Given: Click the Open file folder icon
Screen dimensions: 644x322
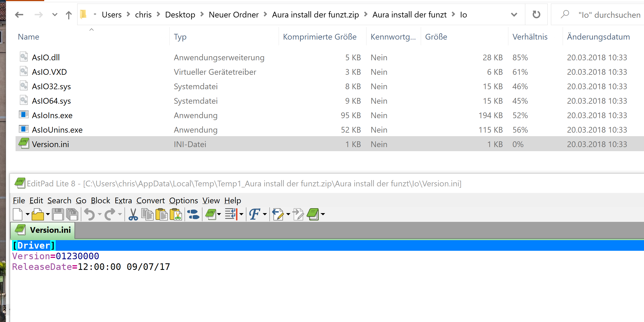Looking at the screenshot, I should tap(38, 214).
